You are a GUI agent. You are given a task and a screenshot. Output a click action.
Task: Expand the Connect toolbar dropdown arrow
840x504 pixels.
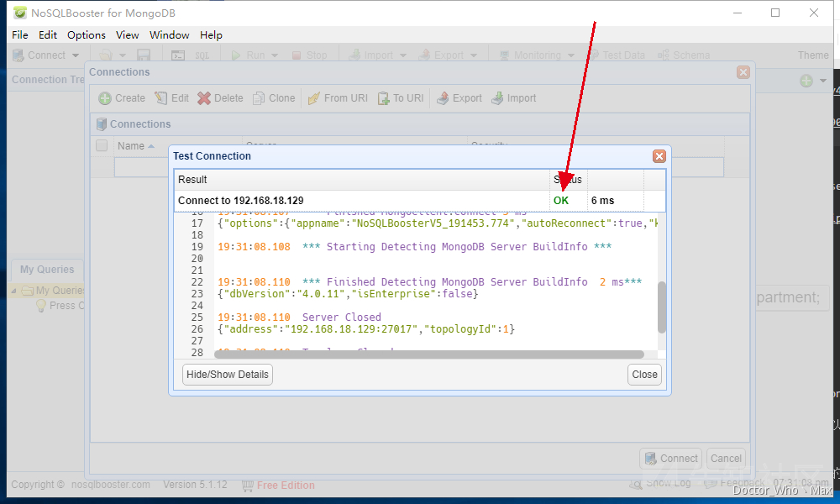coord(76,55)
